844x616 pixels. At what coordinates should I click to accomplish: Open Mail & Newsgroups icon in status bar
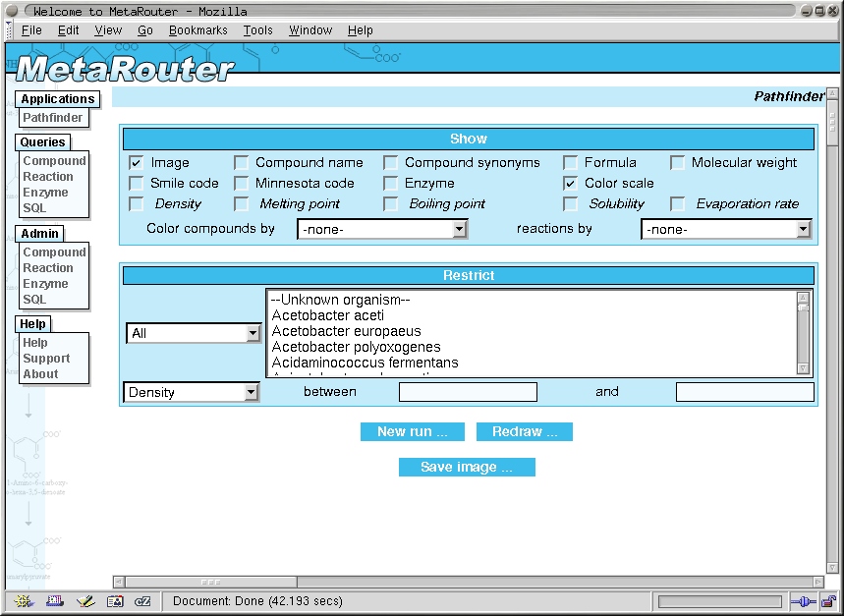[54, 601]
